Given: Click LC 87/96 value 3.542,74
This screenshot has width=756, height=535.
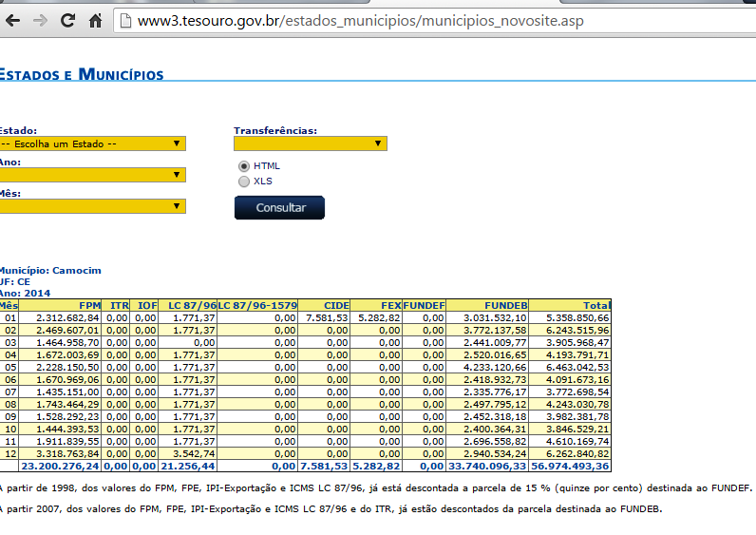Looking at the screenshot, I should (x=194, y=454).
